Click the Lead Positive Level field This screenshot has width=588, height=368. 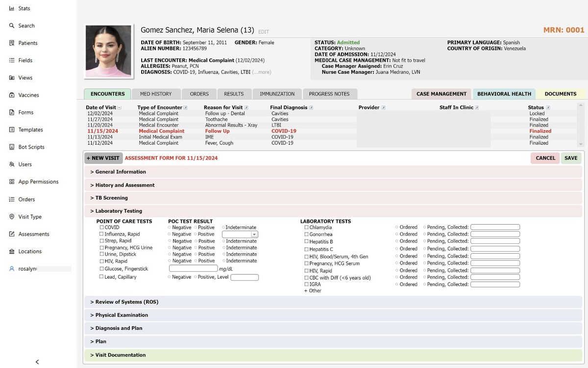click(245, 277)
